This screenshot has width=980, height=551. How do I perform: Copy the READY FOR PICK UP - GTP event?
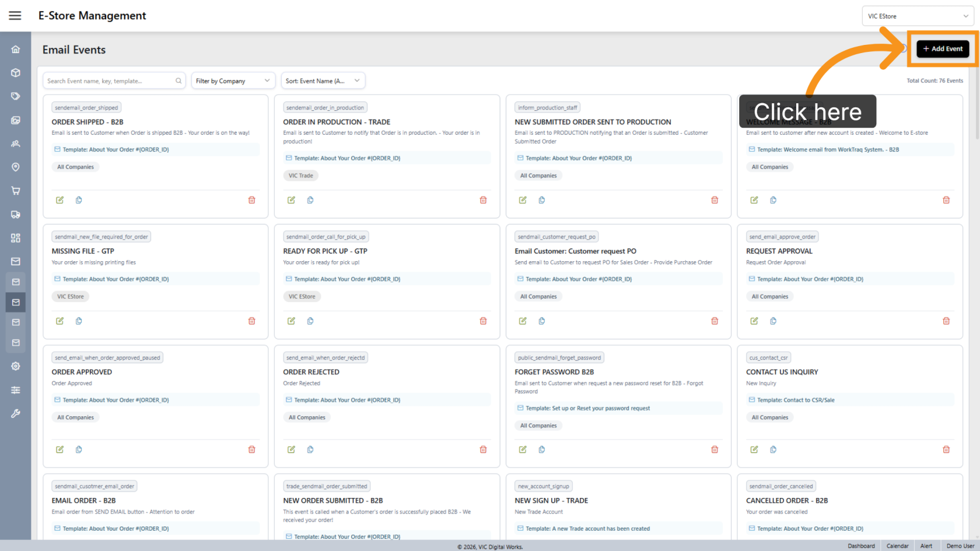(x=310, y=321)
